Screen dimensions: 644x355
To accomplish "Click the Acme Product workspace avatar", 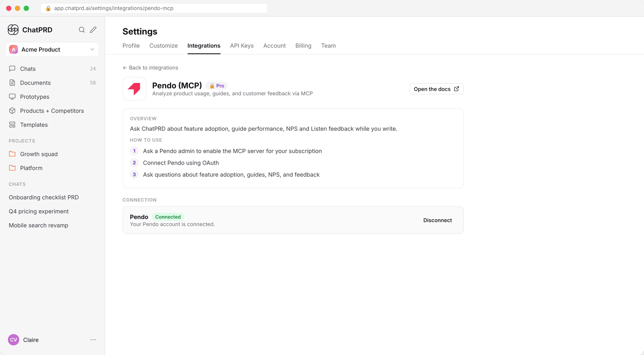I will click(13, 49).
